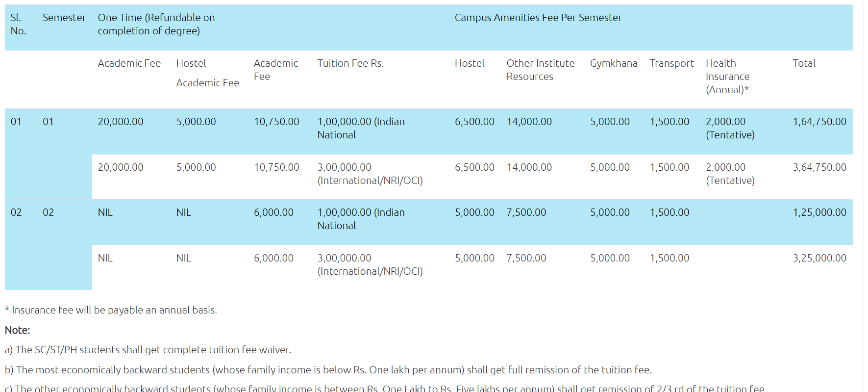Click the insurance fee annual basis footnote
Screen dimensions: 868x392
point(111,310)
